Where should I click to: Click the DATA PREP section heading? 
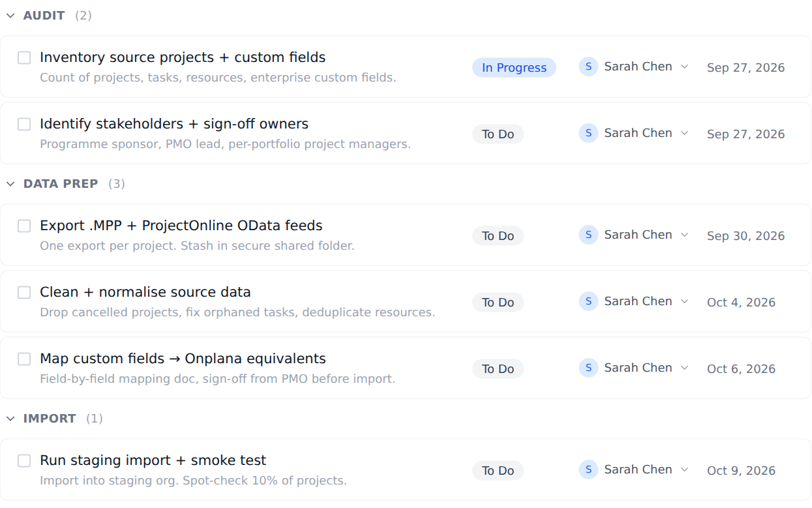(61, 184)
